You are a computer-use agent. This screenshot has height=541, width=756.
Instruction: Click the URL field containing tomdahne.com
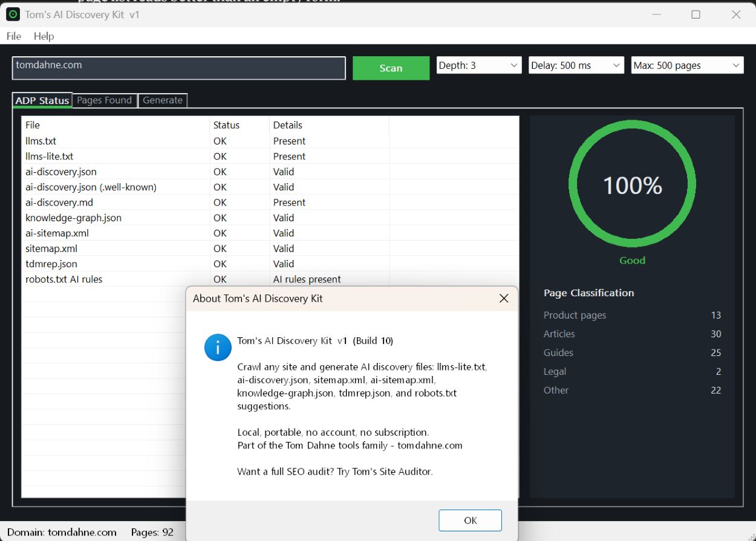179,68
